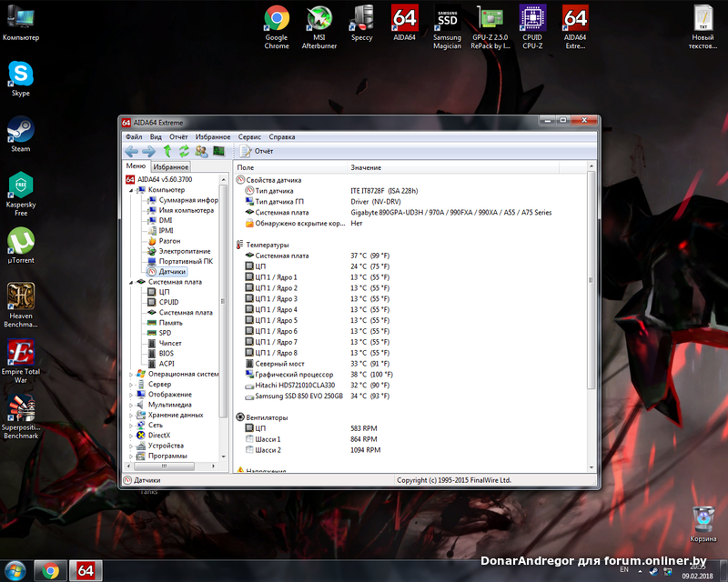
Task: Click the users icon in AIDA64 toolbar
Action: point(201,151)
